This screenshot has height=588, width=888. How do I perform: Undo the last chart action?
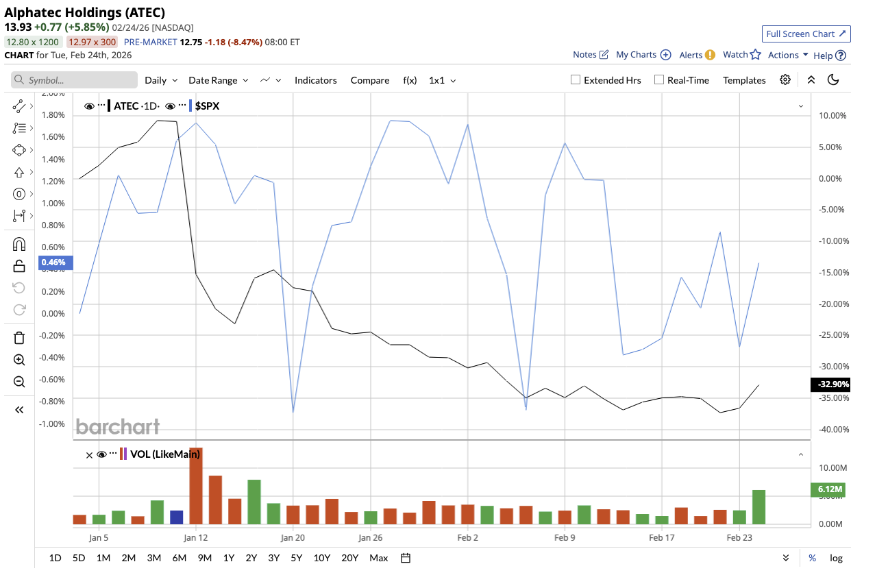[x=19, y=288]
